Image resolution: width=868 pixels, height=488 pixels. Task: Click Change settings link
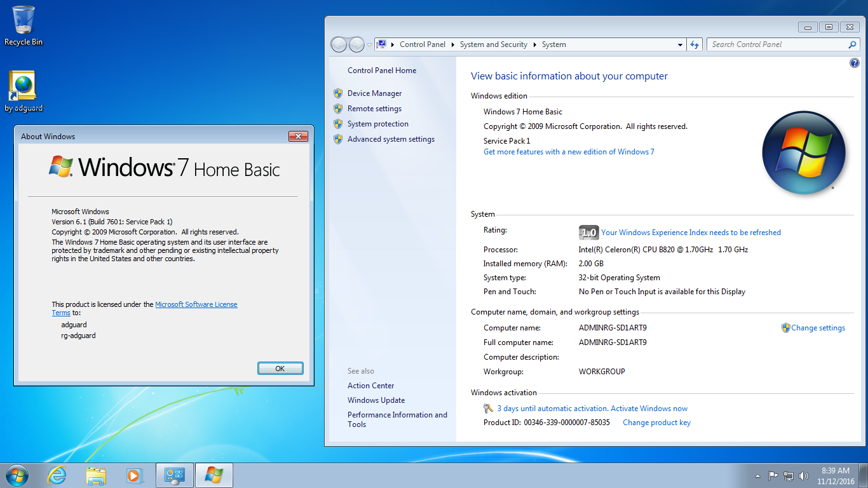click(x=818, y=328)
